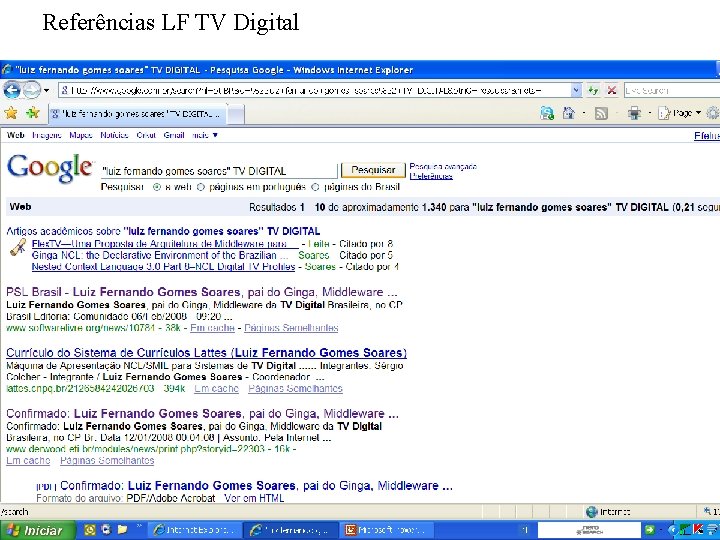Click the folder quick launch icon in taskbar
Screen dimensions: 720x540
122,530
